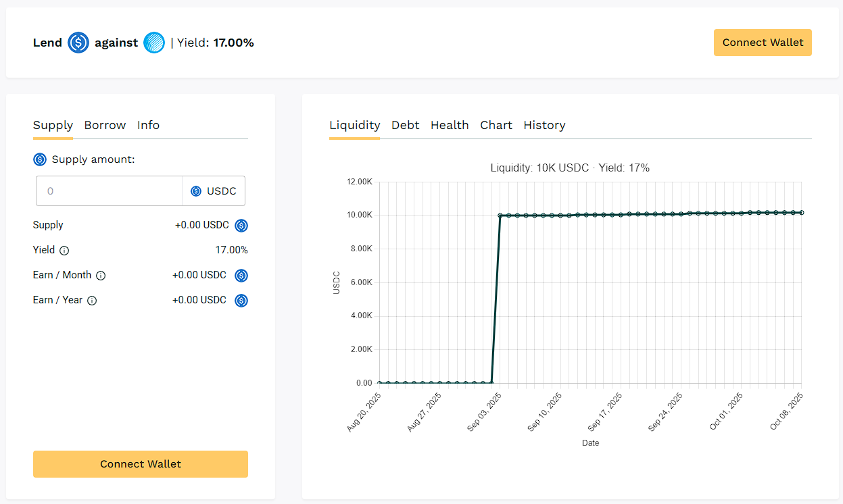Screen dimensions: 843x504
Task: Click USDC icon beside Supply amount label
Action: coord(40,159)
